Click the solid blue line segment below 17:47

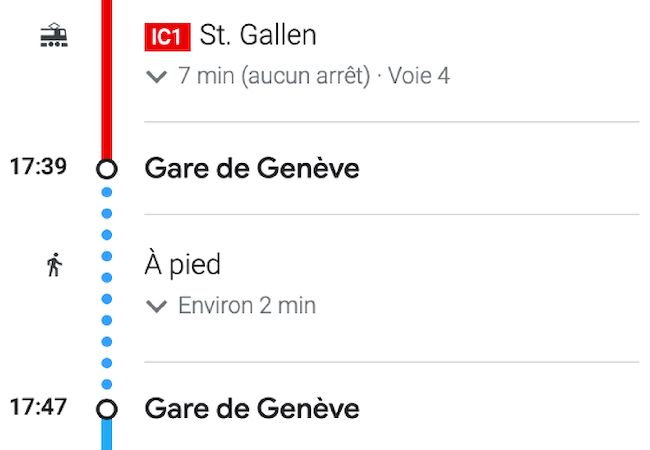(107, 437)
